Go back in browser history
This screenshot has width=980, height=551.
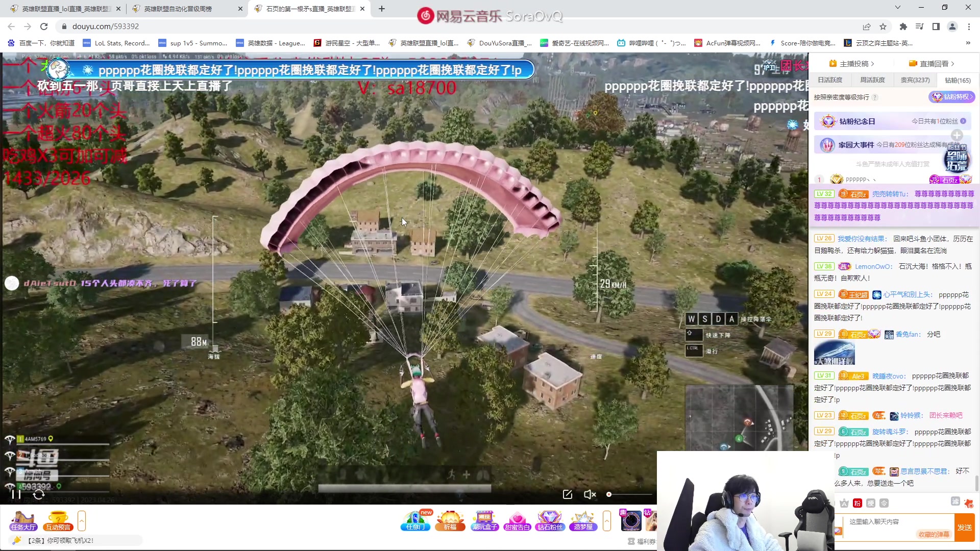(11, 27)
